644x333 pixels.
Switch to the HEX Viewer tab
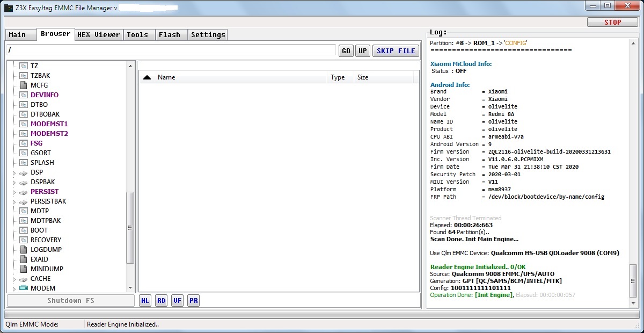point(99,35)
